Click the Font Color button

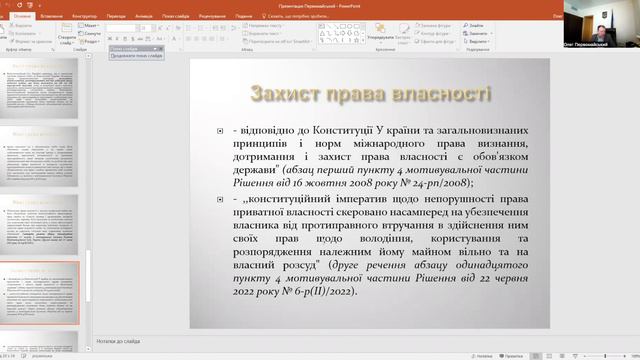(174, 39)
